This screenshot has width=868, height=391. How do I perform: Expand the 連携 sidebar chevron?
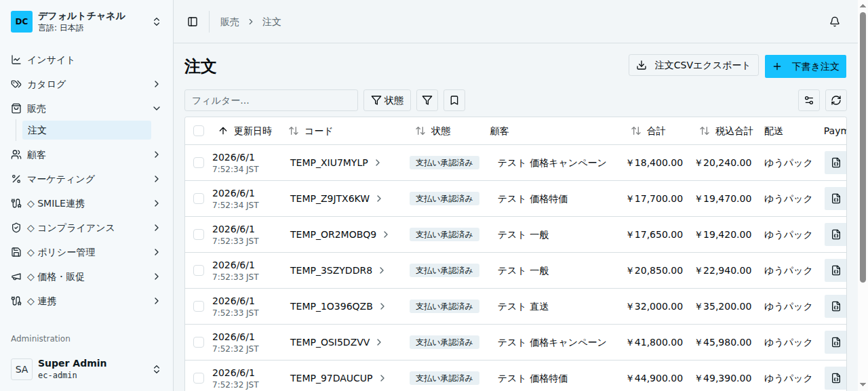tap(157, 301)
